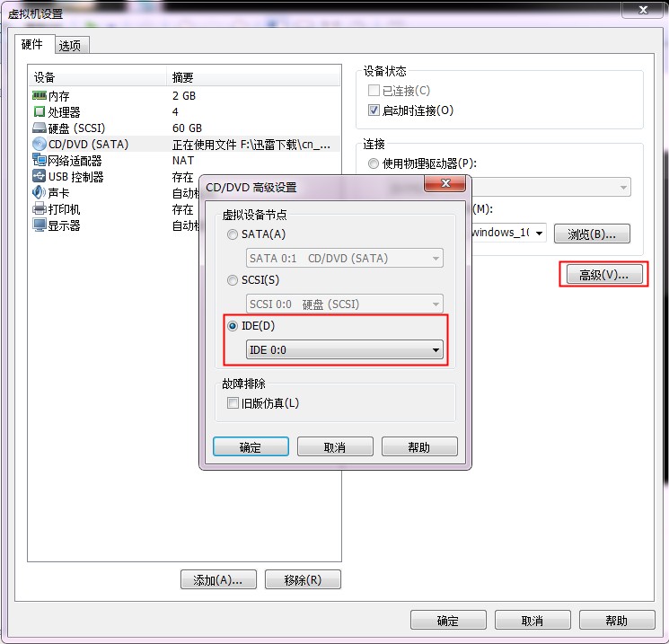Select the NAT network summary
The height and width of the screenshot is (644, 669).
(183, 161)
